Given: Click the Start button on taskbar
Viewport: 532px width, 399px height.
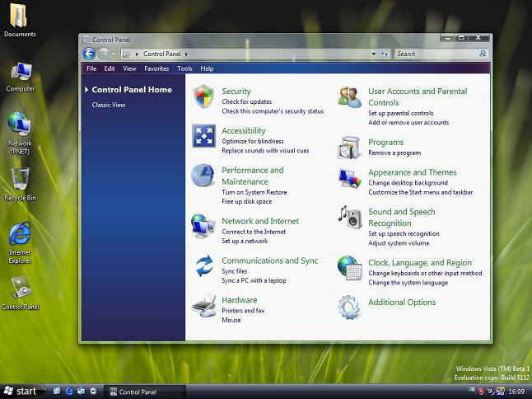Looking at the screenshot, I should coord(21,392).
